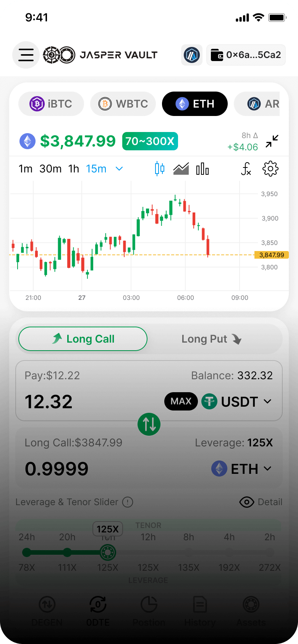The height and width of the screenshot is (644, 298).
Task: Open the hamburger menu
Action: pyautogui.click(x=26, y=55)
